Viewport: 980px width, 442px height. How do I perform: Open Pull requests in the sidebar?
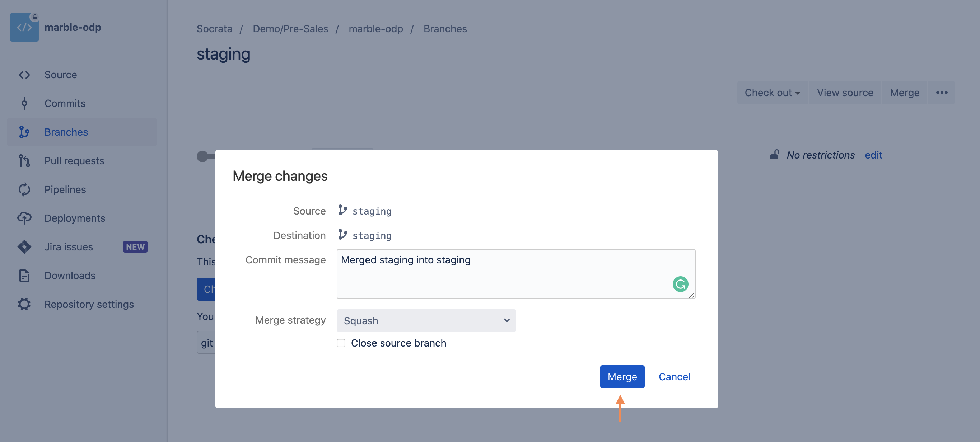click(82, 161)
